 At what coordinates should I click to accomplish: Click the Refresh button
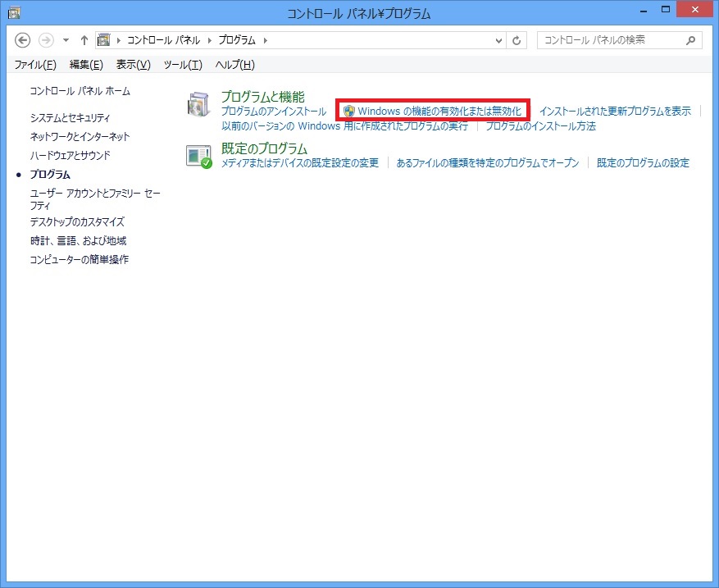coord(516,41)
